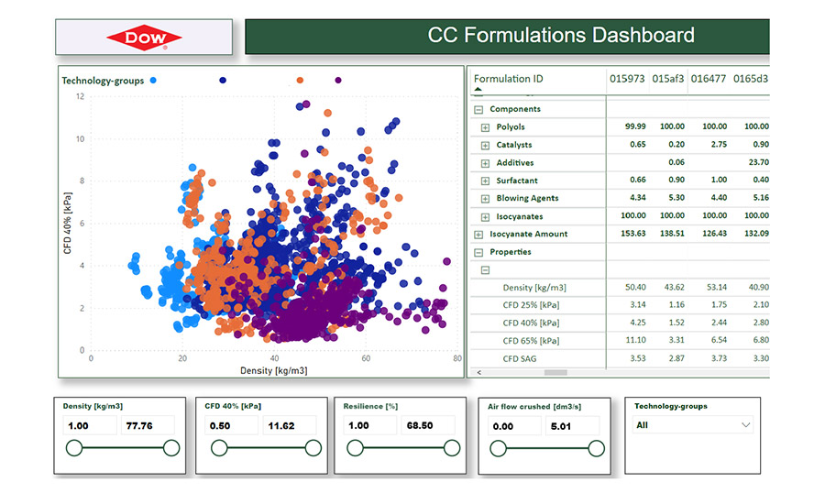Click the CFD 40% maximum value field
The image size is (825, 504).
click(x=289, y=425)
